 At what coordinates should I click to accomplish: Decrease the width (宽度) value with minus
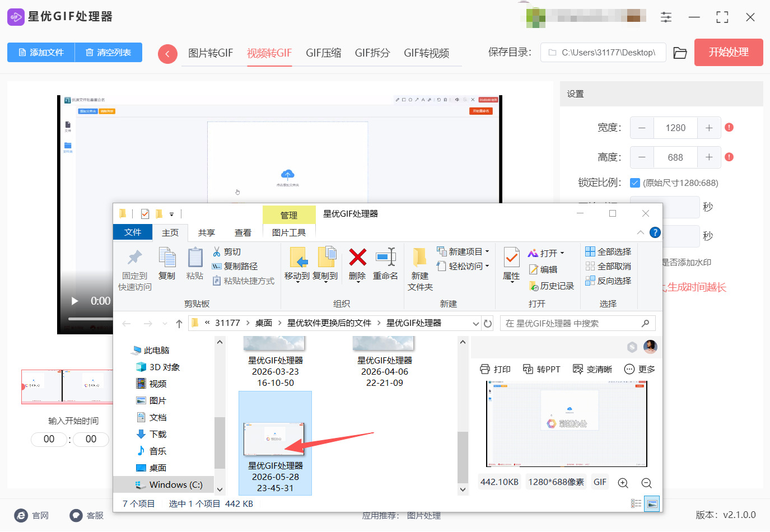pyautogui.click(x=642, y=128)
